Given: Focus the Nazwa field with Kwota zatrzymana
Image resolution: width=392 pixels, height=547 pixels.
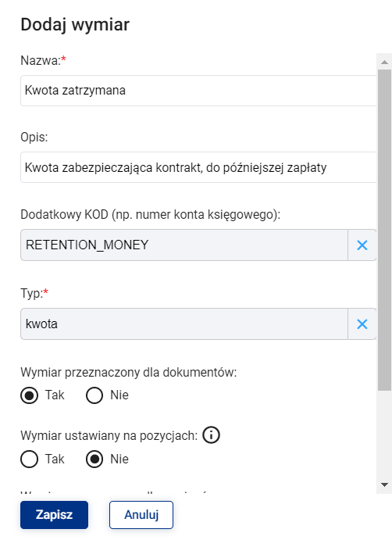Looking at the screenshot, I should (198, 91).
